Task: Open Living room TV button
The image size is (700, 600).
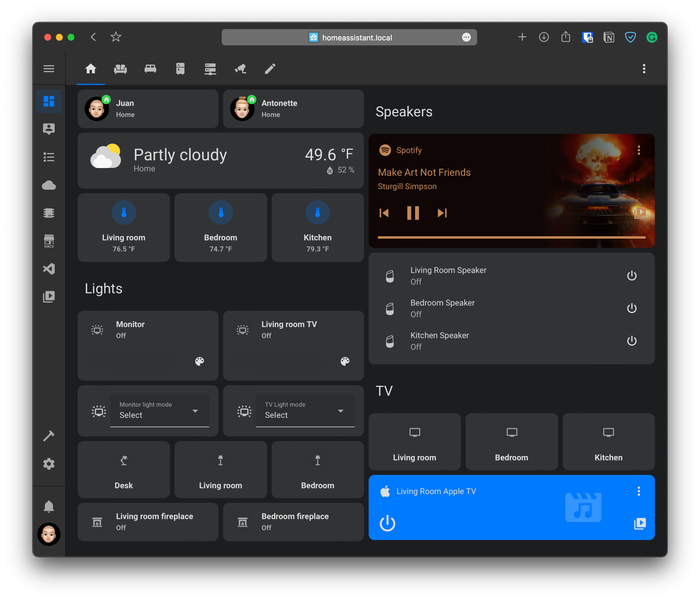Action: (414, 441)
